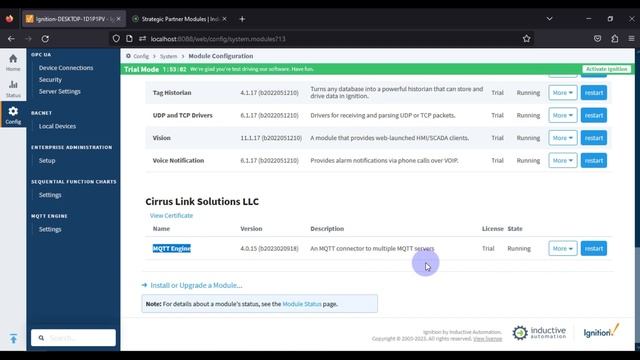Viewport: 640px width, 360px height.
Task: Open a new browser tab
Action: (242, 19)
